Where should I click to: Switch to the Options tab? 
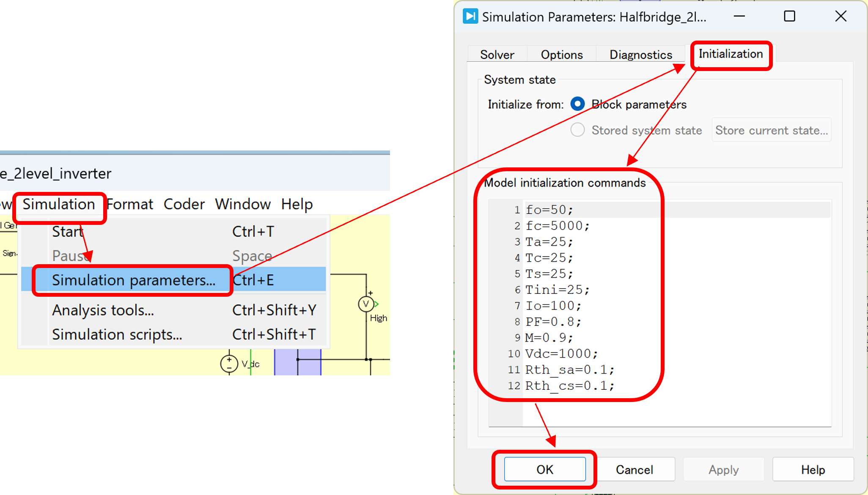pos(562,55)
